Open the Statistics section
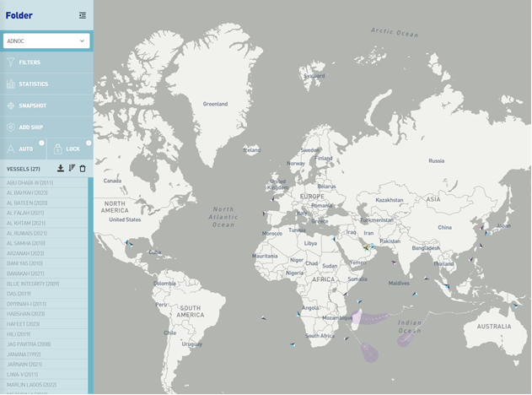The height and width of the screenshot is (395, 532). point(46,84)
